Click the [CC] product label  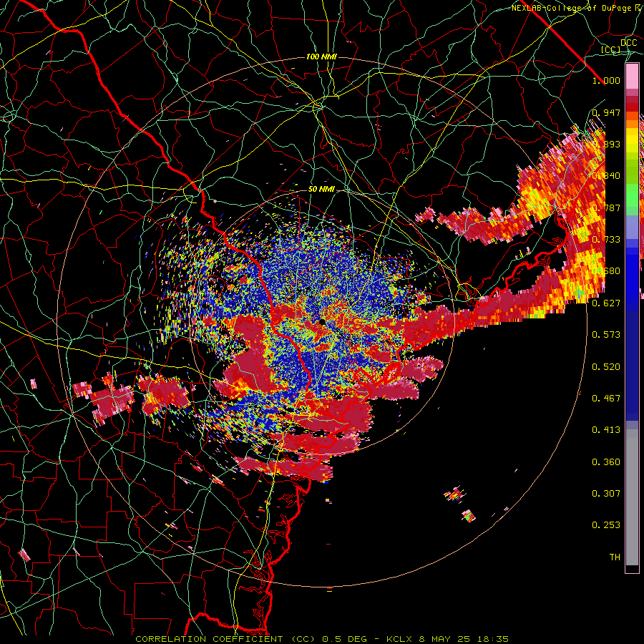611,49
